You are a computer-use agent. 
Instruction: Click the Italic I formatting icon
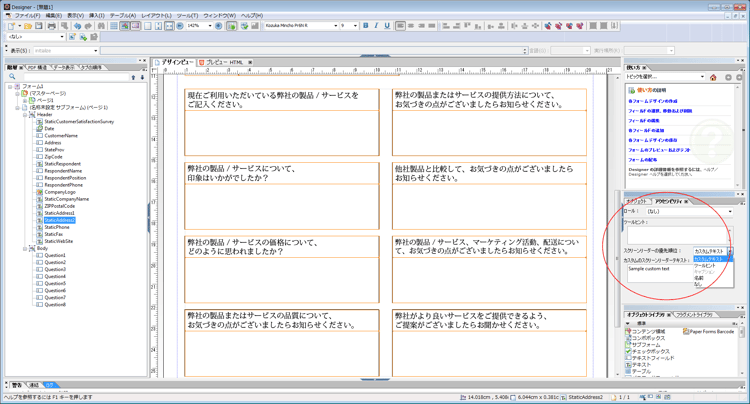point(376,26)
